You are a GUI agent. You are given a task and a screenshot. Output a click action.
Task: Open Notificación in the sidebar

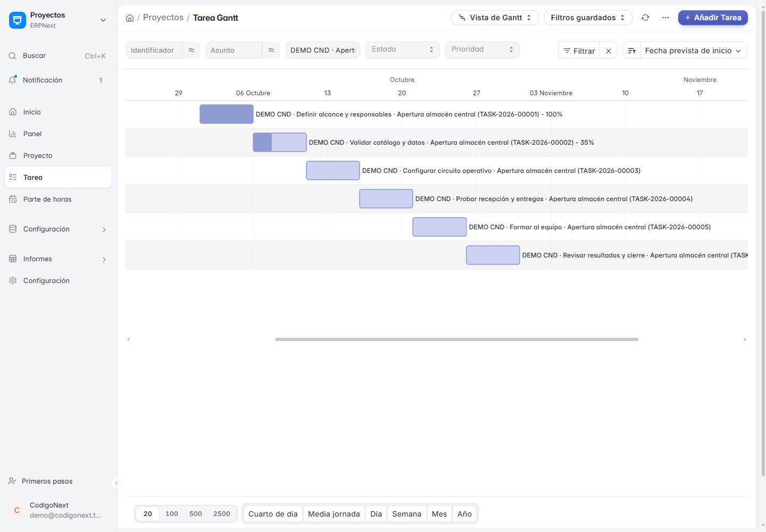58,80
